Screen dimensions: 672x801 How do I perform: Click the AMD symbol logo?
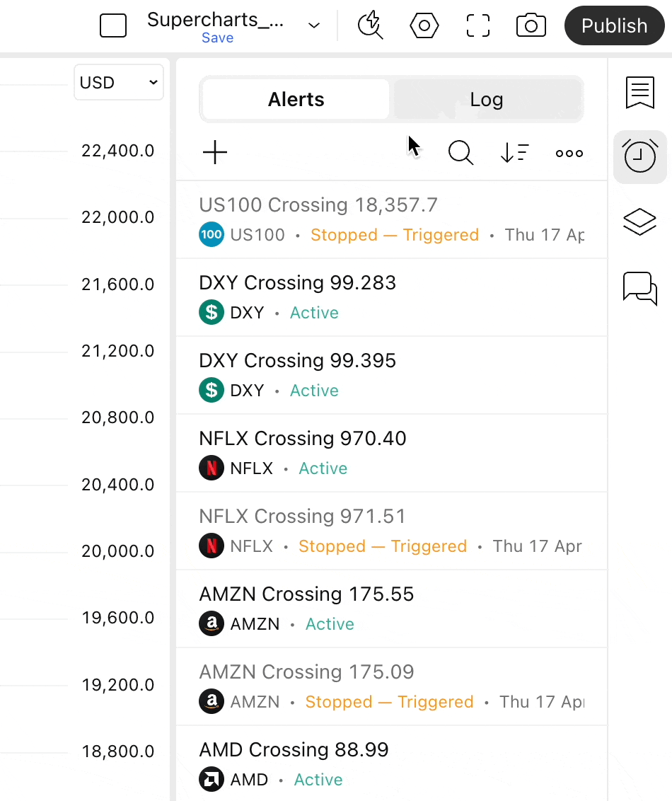click(x=212, y=780)
